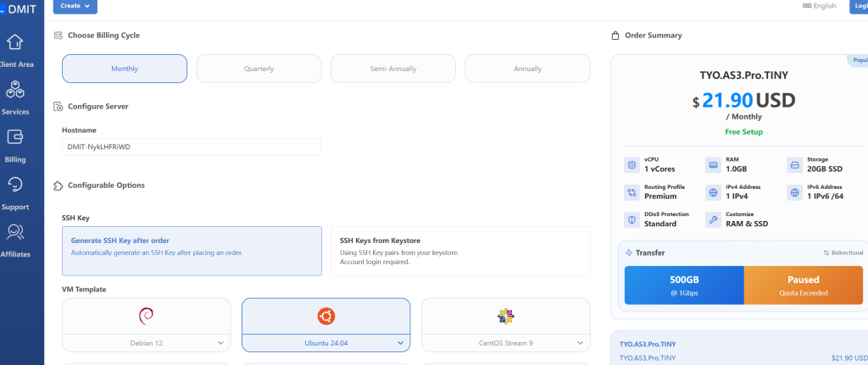Go to Billing wallet icon
This screenshot has width=868, height=365.
pyautogui.click(x=15, y=137)
